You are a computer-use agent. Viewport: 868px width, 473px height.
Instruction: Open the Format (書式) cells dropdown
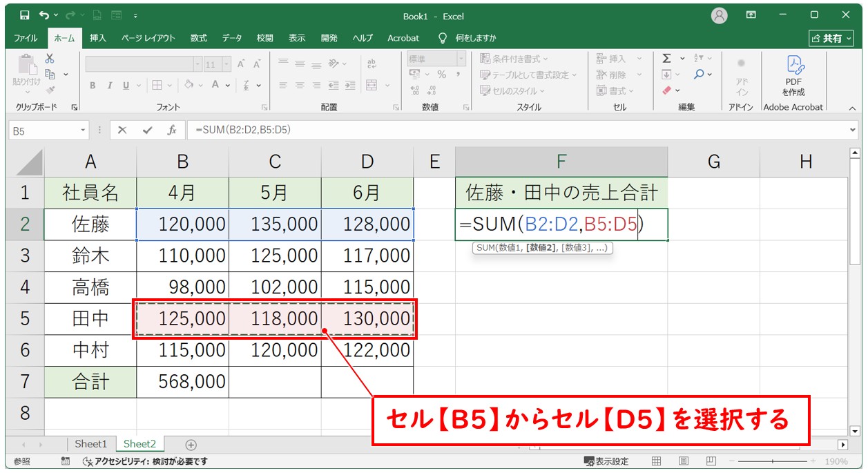pyautogui.click(x=615, y=90)
